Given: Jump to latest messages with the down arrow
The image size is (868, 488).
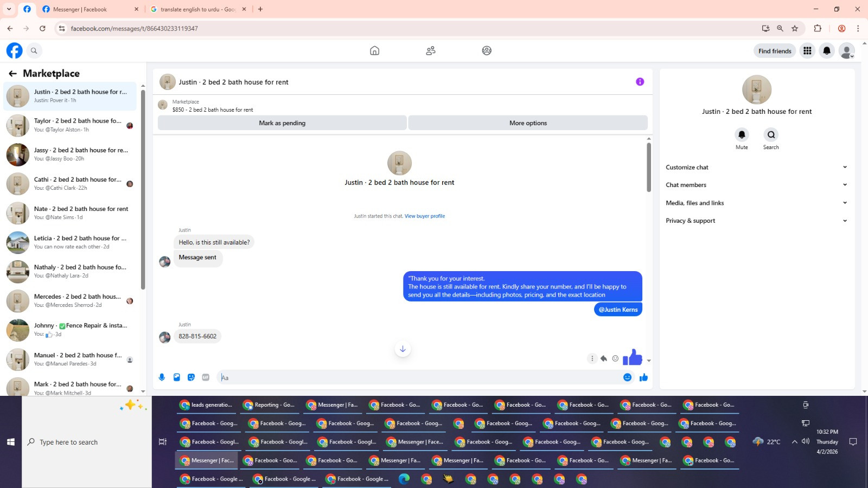Looking at the screenshot, I should click(x=403, y=349).
